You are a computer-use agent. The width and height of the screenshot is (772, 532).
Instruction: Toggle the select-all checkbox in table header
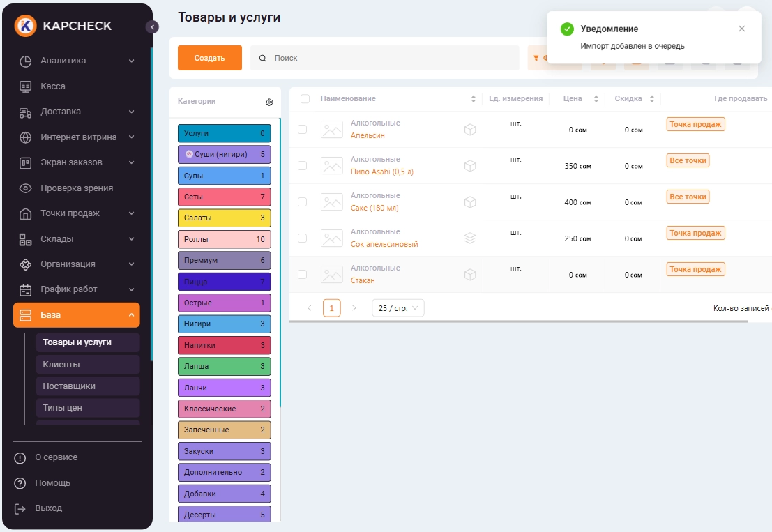click(x=305, y=99)
